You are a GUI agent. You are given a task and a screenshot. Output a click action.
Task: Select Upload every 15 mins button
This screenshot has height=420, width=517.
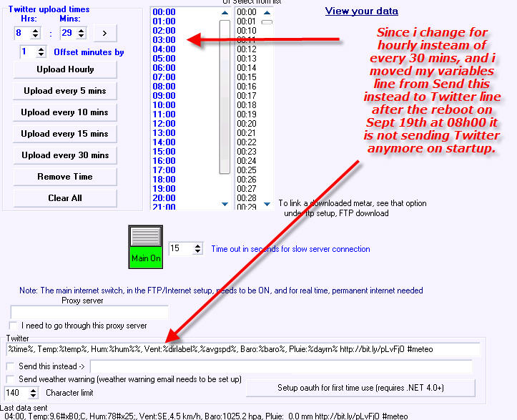pos(65,134)
